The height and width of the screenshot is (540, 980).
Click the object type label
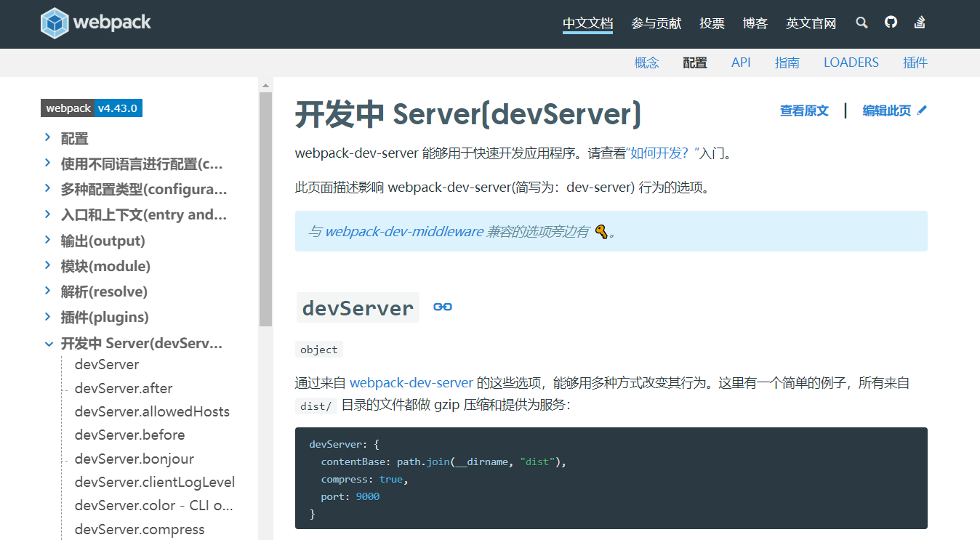pos(319,350)
